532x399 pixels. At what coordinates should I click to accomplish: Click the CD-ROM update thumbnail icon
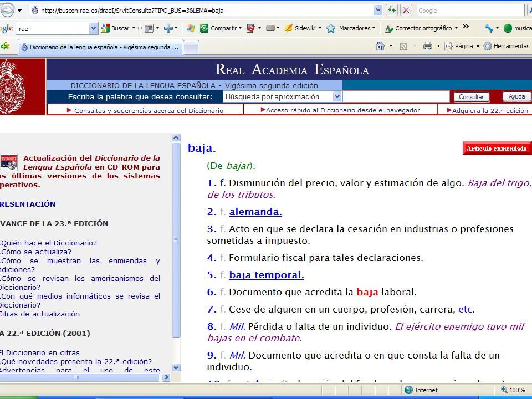click(9, 162)
